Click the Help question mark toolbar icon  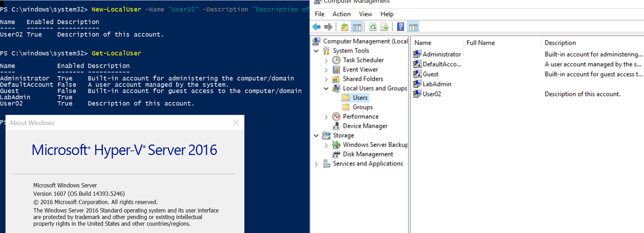click(400, 27)
